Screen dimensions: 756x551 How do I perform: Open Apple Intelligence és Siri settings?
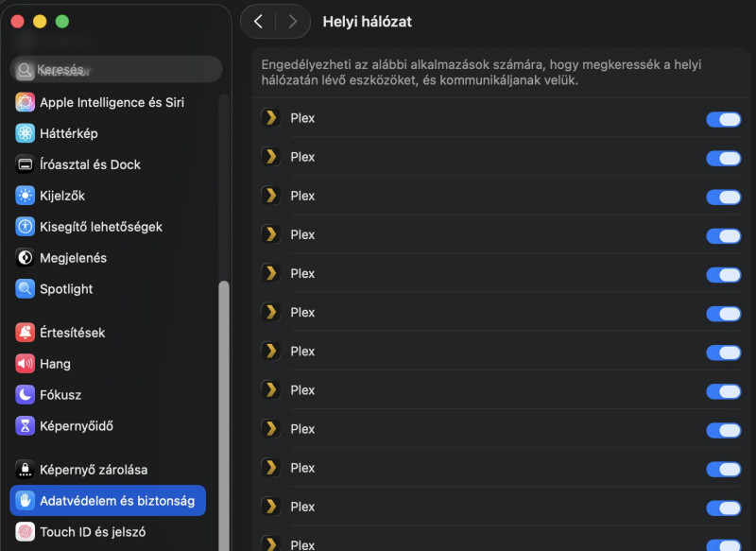tap(109, 102)
